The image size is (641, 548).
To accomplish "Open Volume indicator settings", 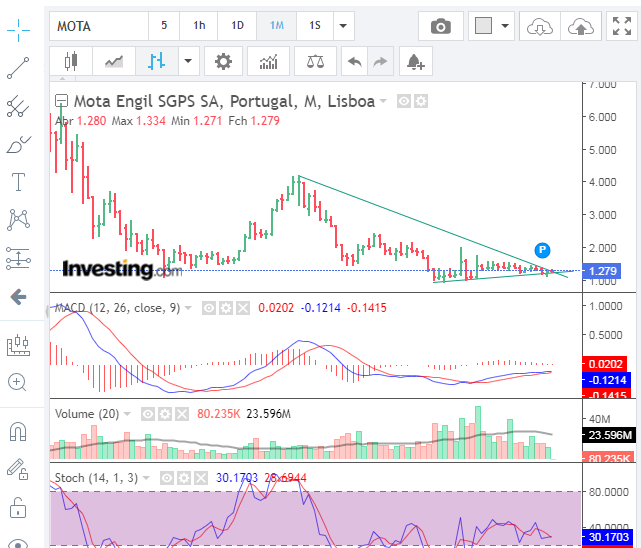I will coord(165,414).
